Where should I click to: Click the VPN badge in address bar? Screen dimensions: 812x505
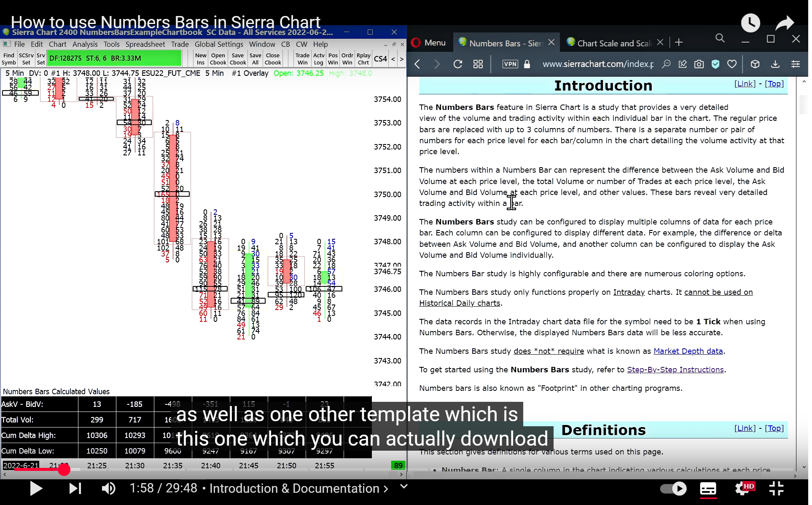pyautogui.click(x=510, y=64)
